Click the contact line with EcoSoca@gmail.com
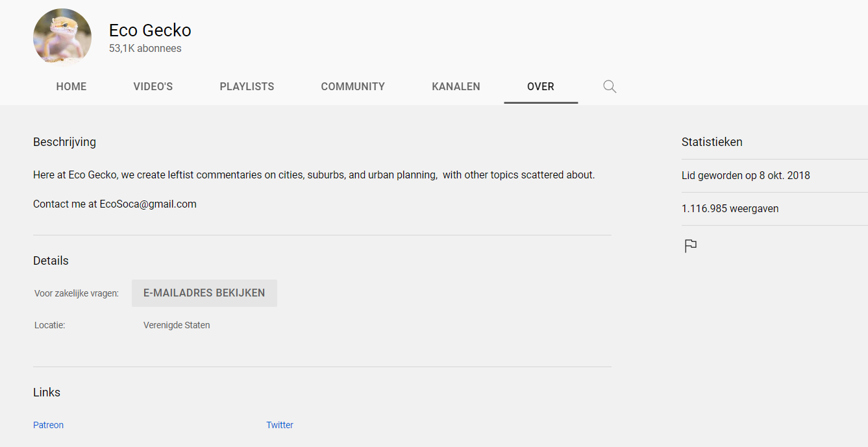 [x=115, y=204]
